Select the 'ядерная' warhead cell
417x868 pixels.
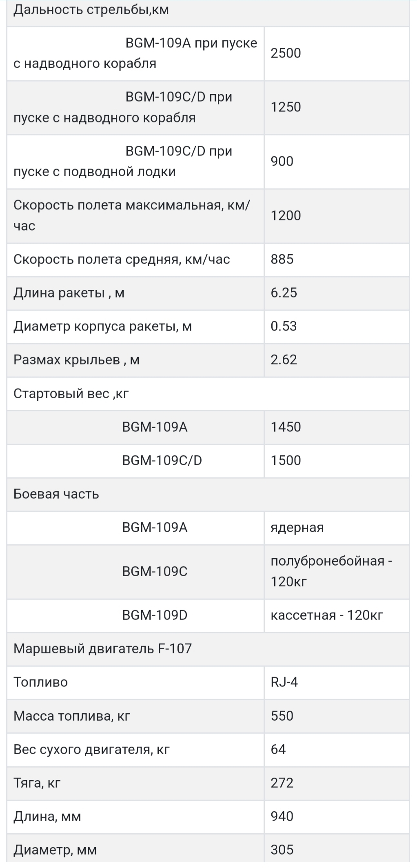(297, 527)
